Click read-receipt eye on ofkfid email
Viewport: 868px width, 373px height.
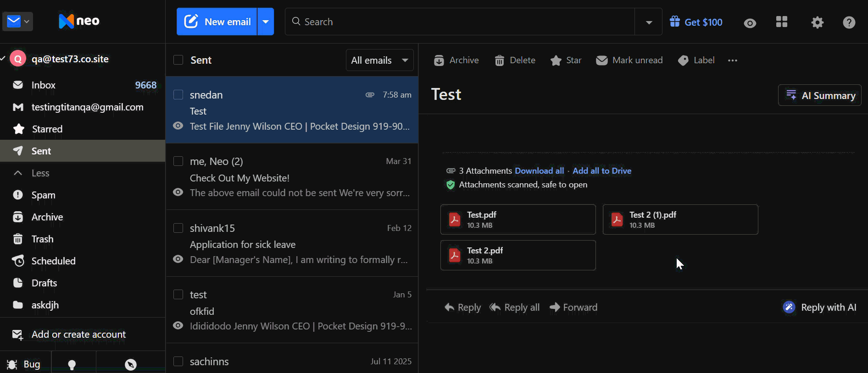tap(178, 326)
